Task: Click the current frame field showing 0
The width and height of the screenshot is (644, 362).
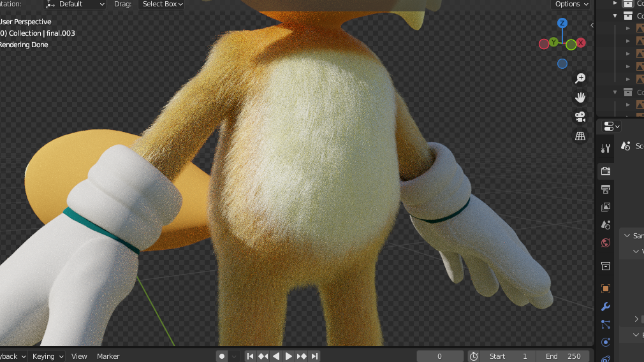Action: [439, 356]
